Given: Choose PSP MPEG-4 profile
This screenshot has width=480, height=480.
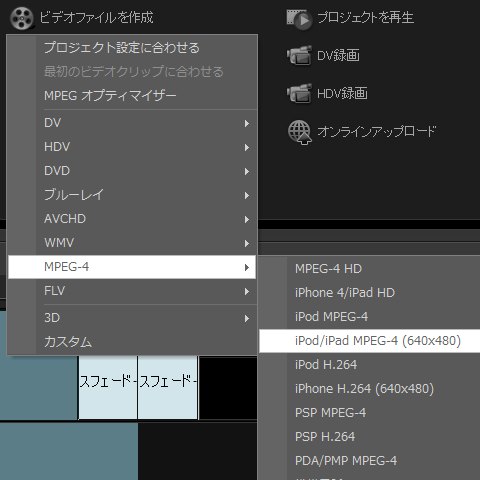Looking at the screenshot, I should (370, 413).
